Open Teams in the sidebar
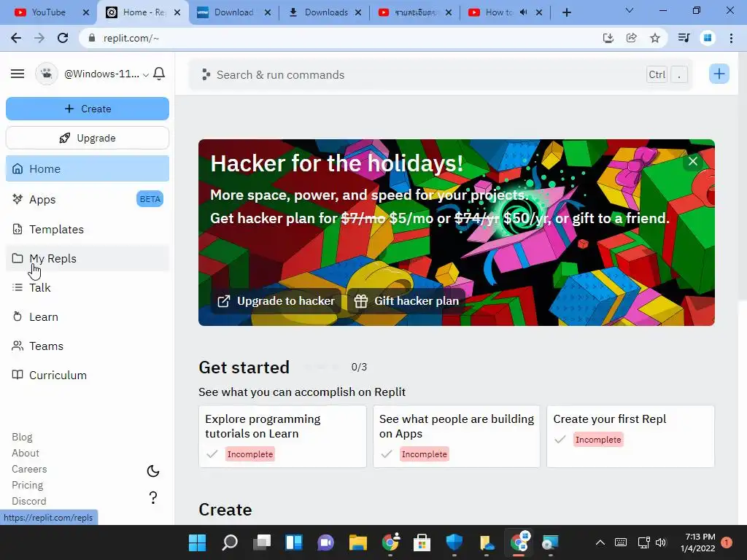747x560 pixels. [88, 346]
